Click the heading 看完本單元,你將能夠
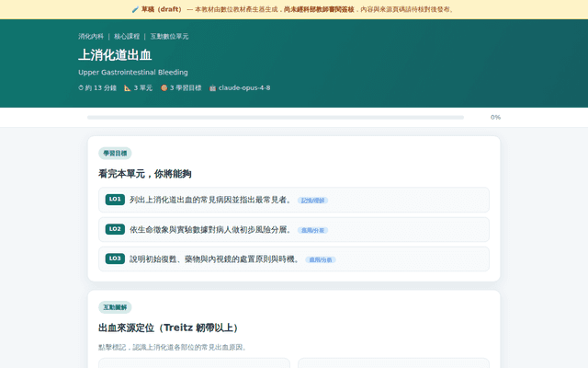Image resolution: width=588 pixels, height=368 pixels. (145, 174)
